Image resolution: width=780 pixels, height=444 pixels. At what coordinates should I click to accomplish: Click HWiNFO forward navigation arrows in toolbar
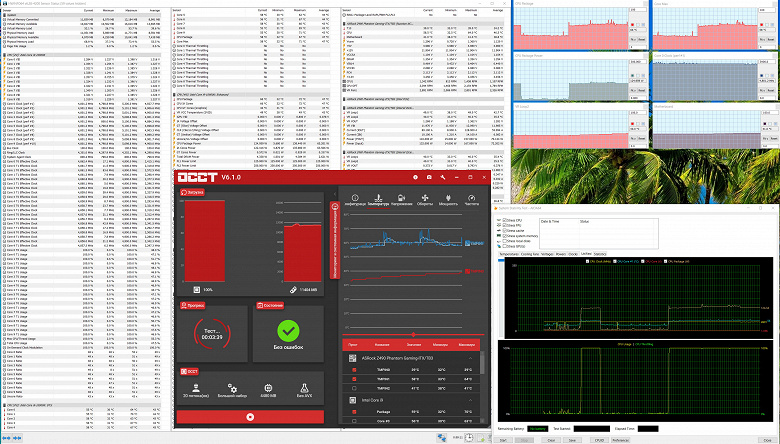17,438
